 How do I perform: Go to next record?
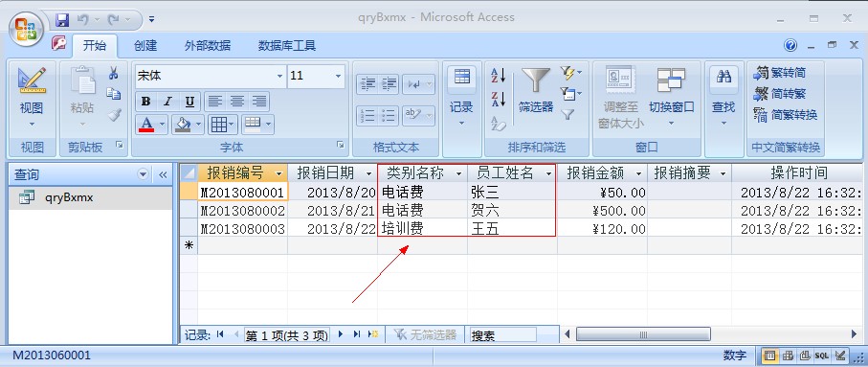(x=341, y=334)
